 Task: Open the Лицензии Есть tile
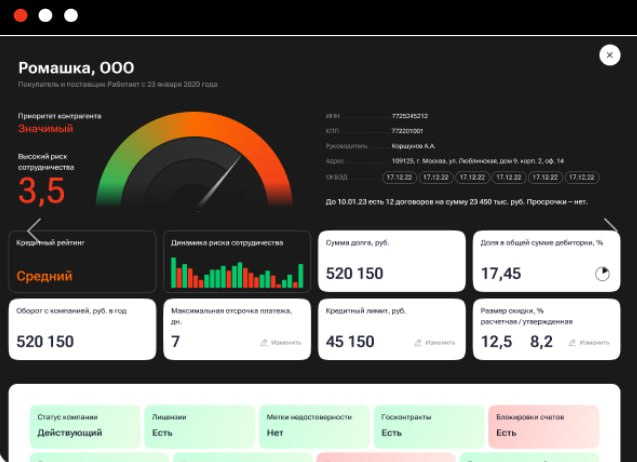tap(199, 427)
